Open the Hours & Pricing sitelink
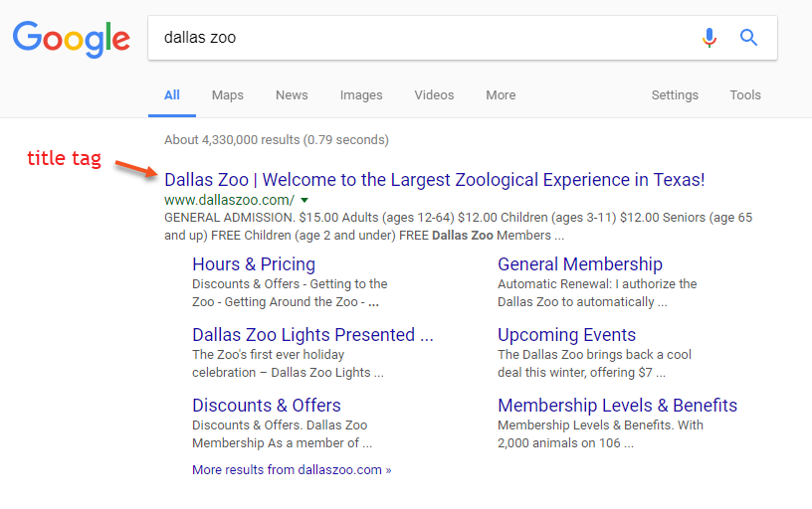 (254, 264)
